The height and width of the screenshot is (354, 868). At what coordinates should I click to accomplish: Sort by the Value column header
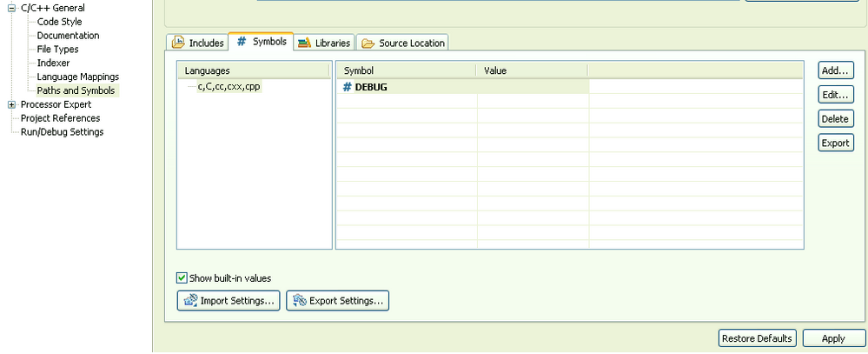(x=532, y=70)
